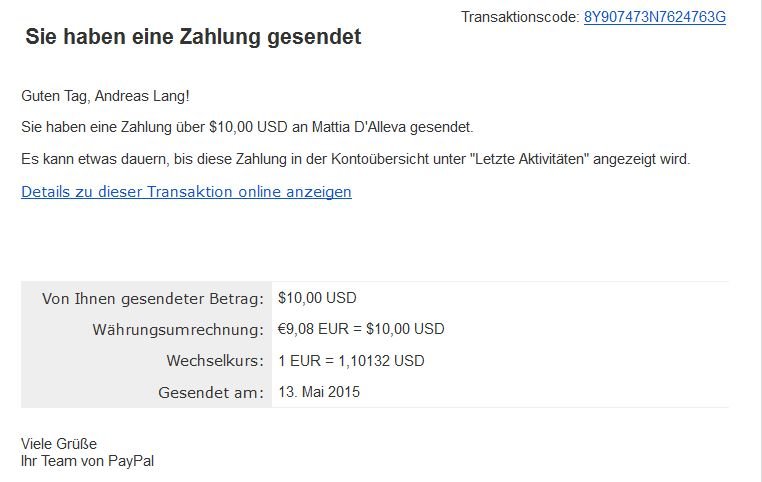
Task: Click the sent amount value beside 'gesendeter Betrag'
Action: tap(317, 298)
